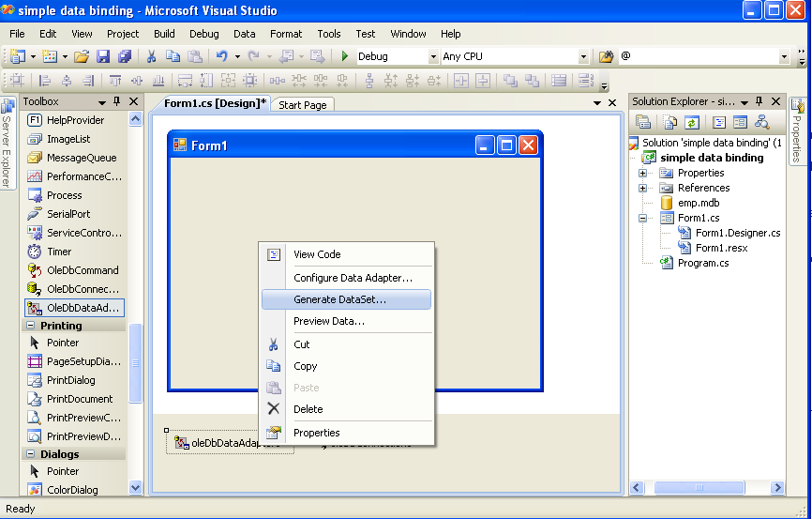
Task: Open the Any CPU platform dropdown
Action: click(583, 56)
